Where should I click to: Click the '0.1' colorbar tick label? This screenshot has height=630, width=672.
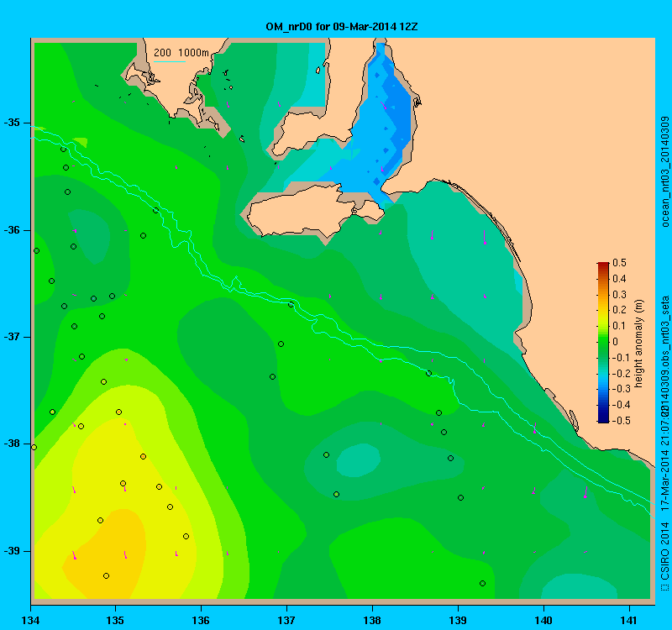[x=619, y=326]
